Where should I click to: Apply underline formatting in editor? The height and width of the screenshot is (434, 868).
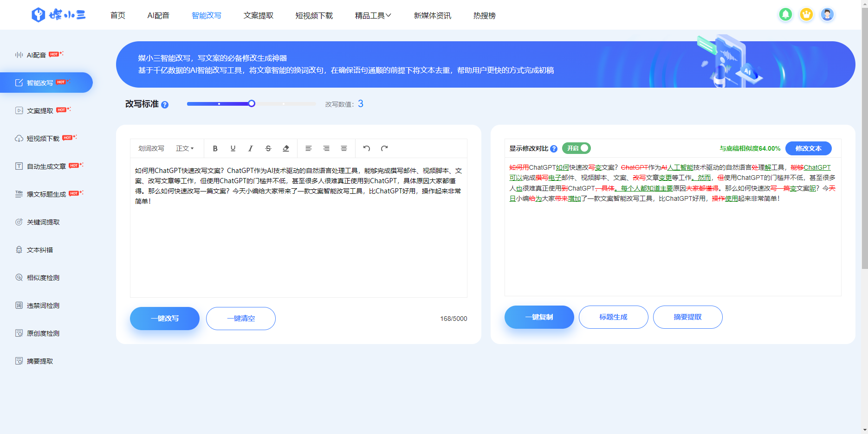click(x=233, y=148)
